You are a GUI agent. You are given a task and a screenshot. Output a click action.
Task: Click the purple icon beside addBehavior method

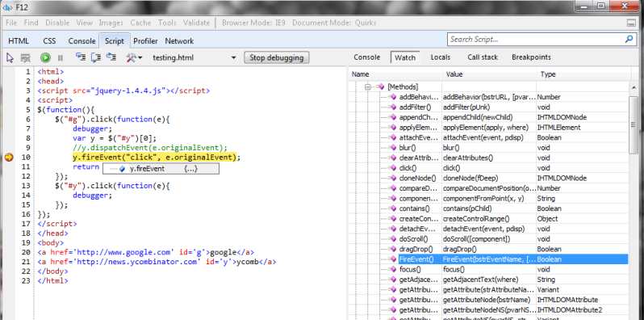(393, 97)
